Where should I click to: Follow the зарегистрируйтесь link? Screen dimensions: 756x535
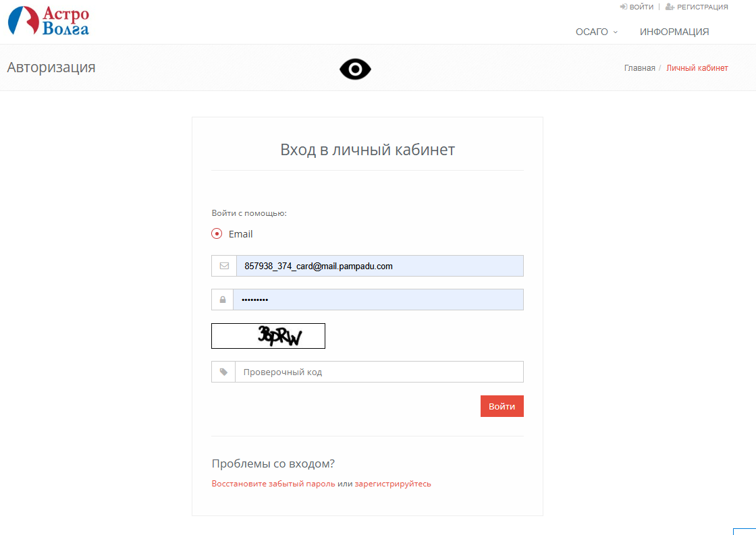point(393,484)
